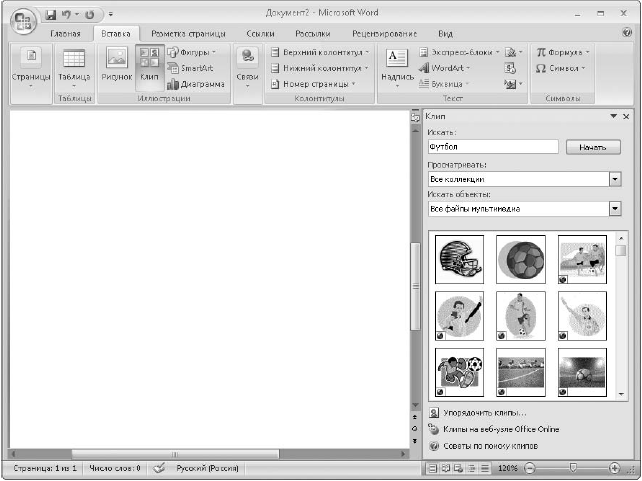Insert a picture with Рисунок icon
The image size is (642, 481).
(117, 68)
